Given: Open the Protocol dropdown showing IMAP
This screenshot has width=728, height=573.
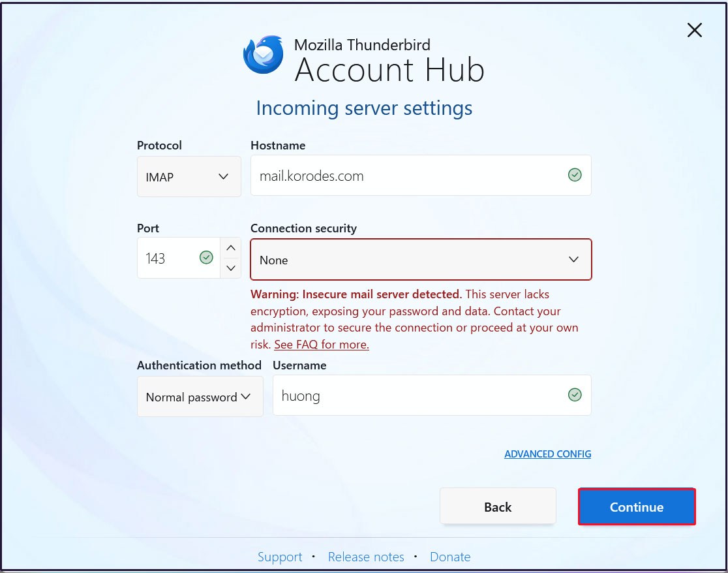Looking at the screenshot, I should point(189,176).
